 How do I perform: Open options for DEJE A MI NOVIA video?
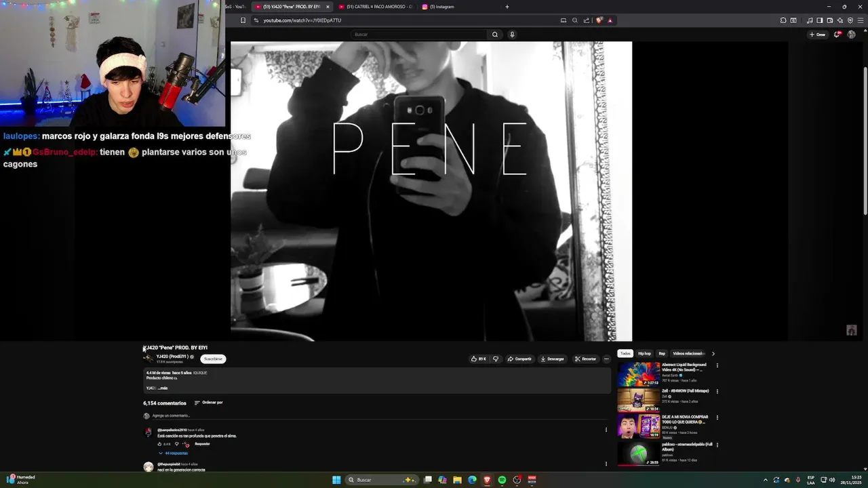[x=717, y=418]
